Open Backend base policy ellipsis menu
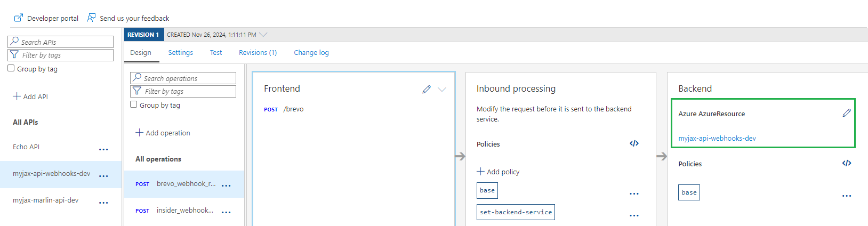 [847, 196]
